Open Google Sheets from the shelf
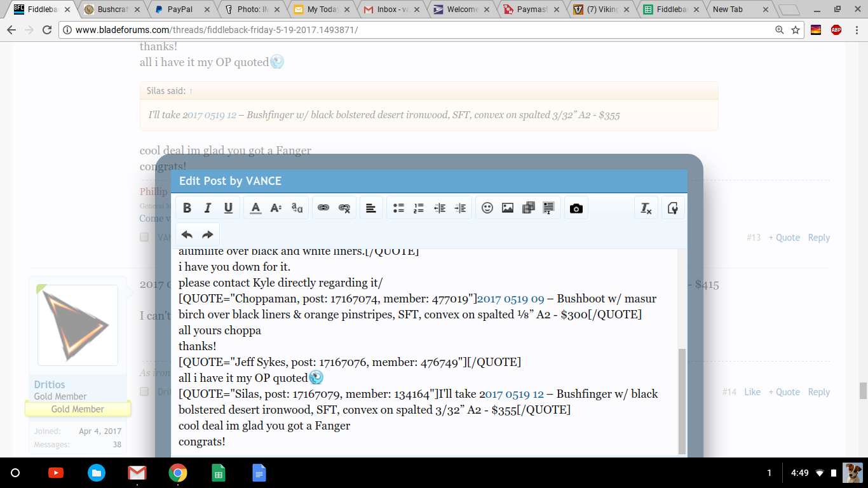Screen dimensions: 868x488 tap(218, 473)
